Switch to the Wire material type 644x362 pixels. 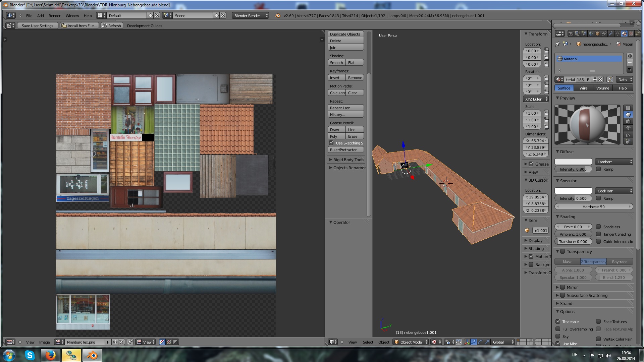click(x=583, y=88)
